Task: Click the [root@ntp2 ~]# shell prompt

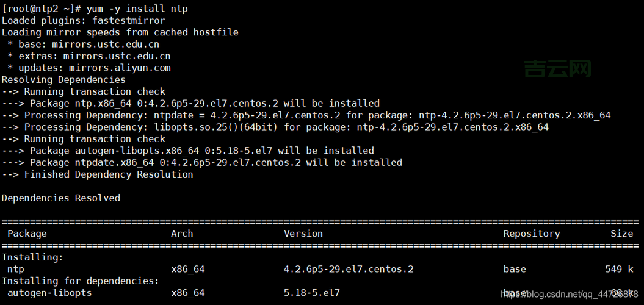Action: [x=40, y=9]
